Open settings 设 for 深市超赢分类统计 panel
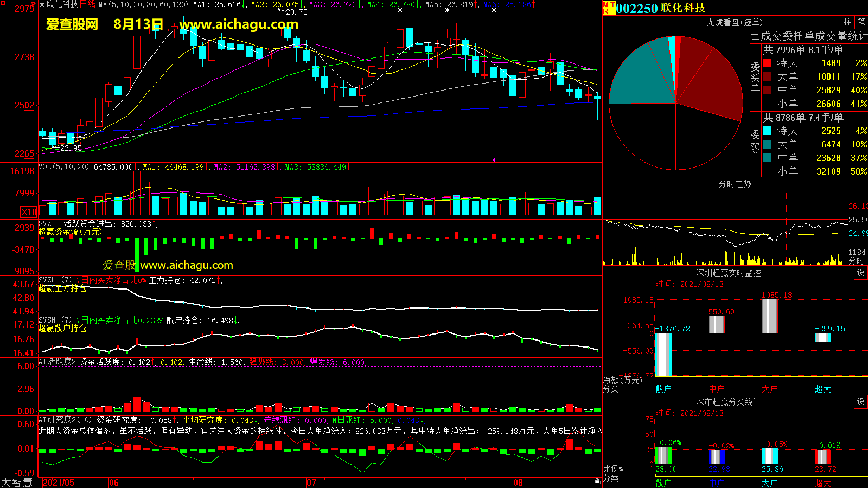The width and height of the screenshot is (868, 488). (860, 402)
